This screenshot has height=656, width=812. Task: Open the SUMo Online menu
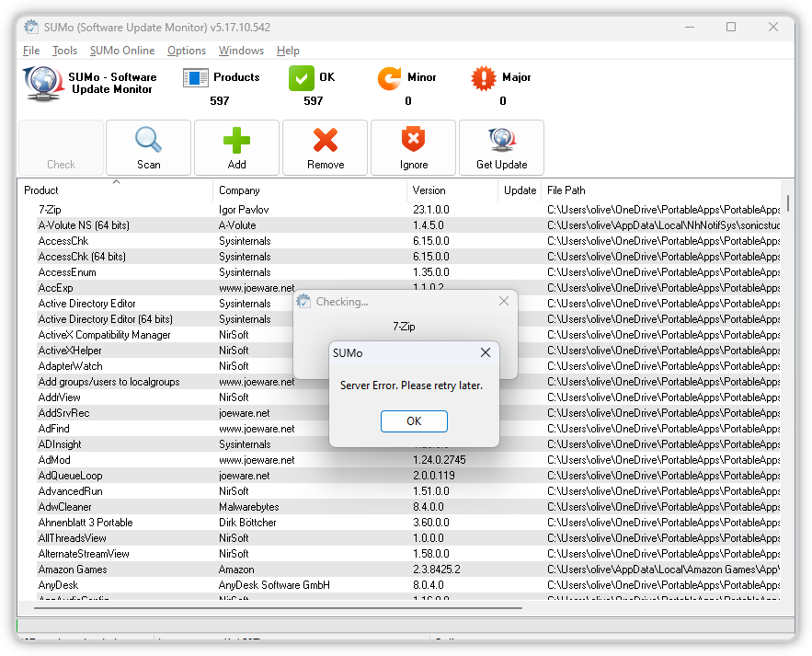click(x=122, y=51)
